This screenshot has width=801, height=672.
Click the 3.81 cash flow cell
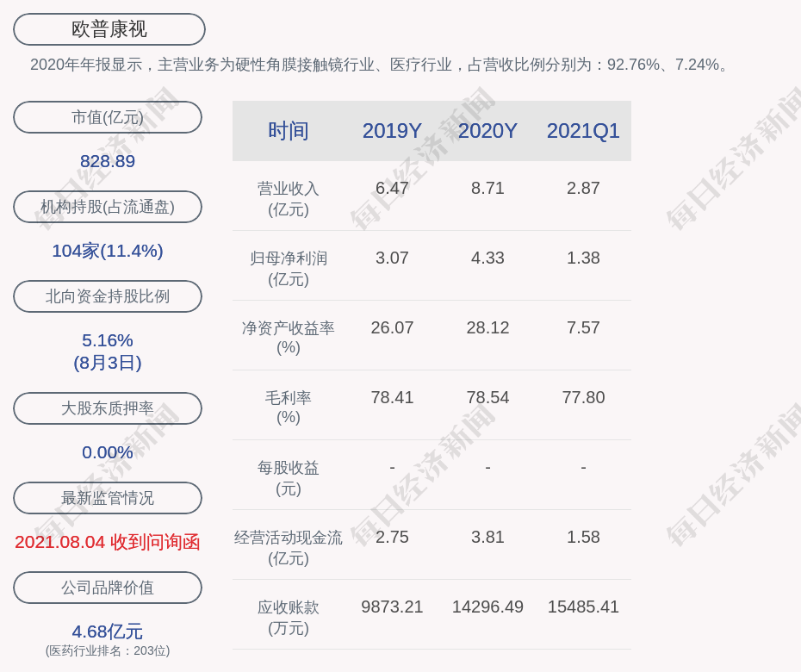[487, 537]
